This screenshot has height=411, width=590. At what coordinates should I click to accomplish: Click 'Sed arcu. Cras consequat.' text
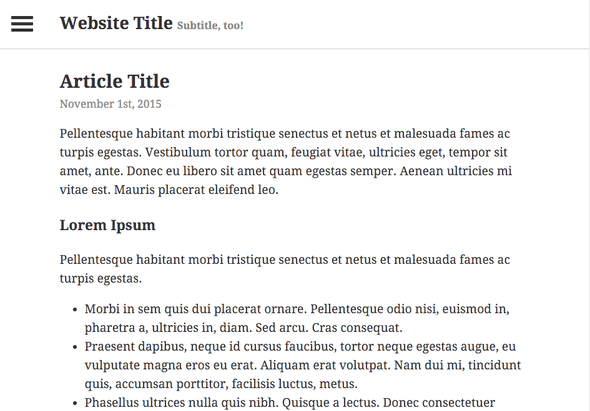click(x=329, y=328)
